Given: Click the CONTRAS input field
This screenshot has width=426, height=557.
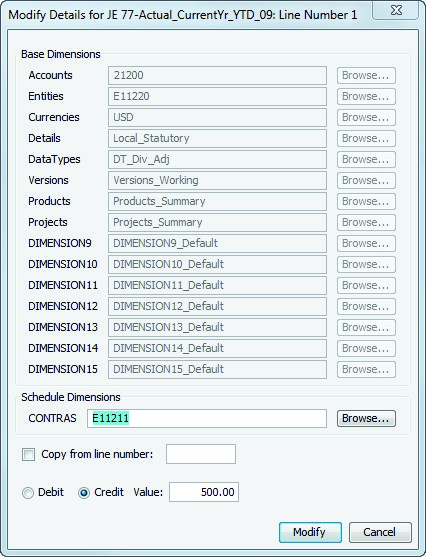Looking at the screenshot, I should [207, 418].
